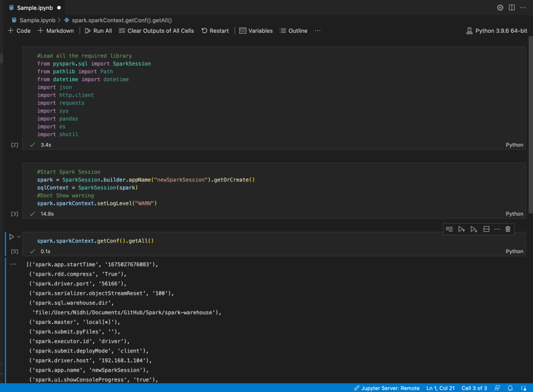533x392 pixels.
Task: Click Execute Cell and Below icon
Action: 474,229
